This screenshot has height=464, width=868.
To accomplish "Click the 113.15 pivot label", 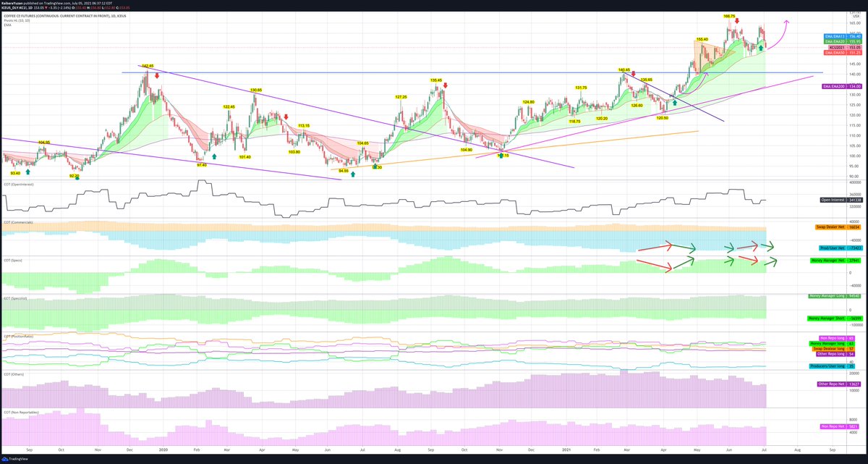I will (x=304, y=125).
